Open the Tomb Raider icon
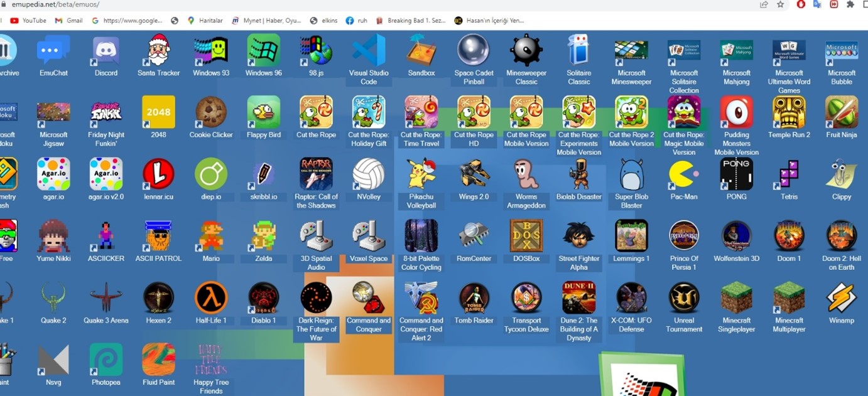 click(474, 298)
